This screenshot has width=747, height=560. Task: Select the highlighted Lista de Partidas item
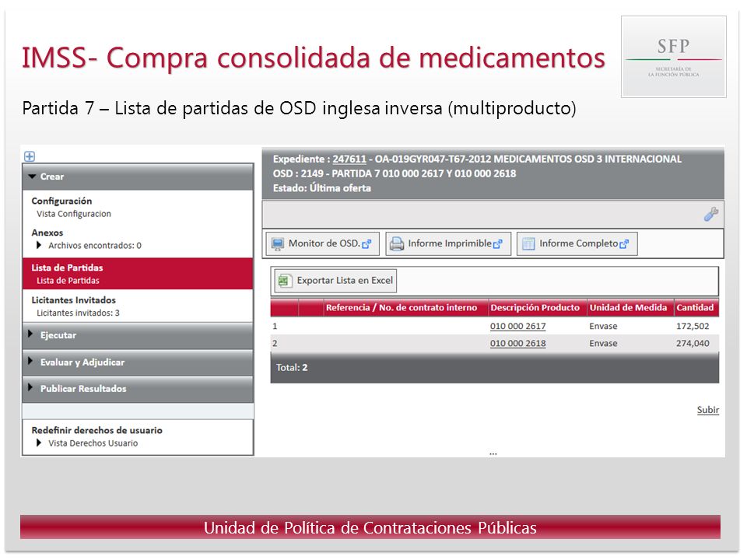(139, 274)
